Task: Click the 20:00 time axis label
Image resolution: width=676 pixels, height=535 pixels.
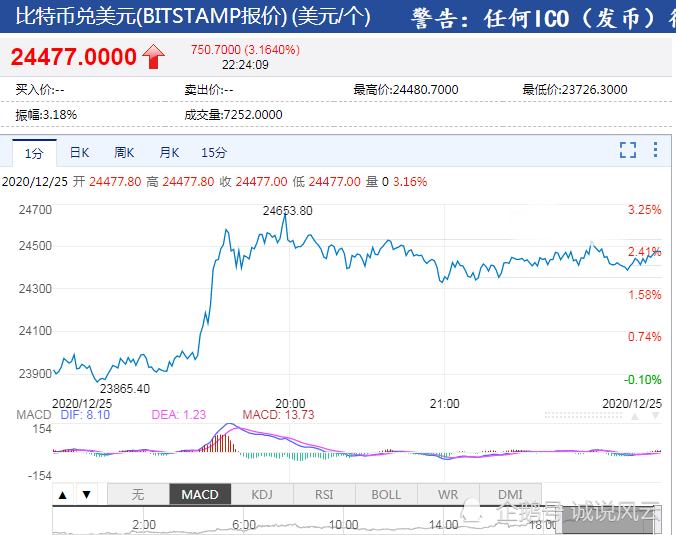Action: [x=290, y=404]
